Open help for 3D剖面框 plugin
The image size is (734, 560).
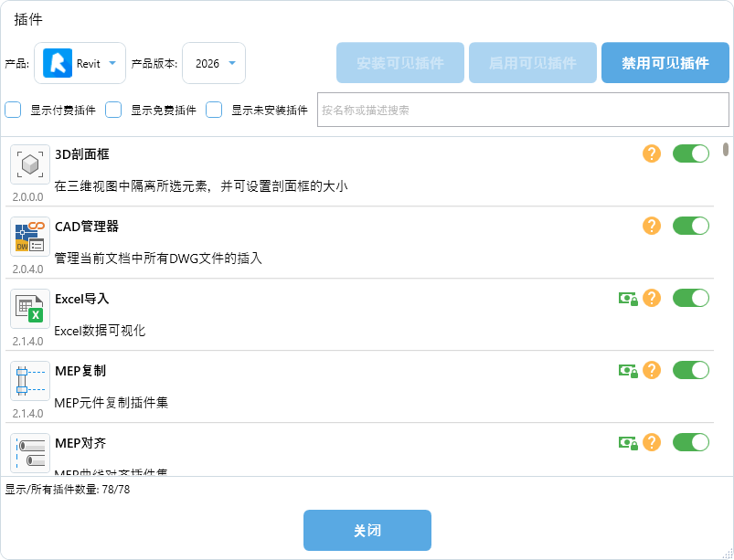651,153
